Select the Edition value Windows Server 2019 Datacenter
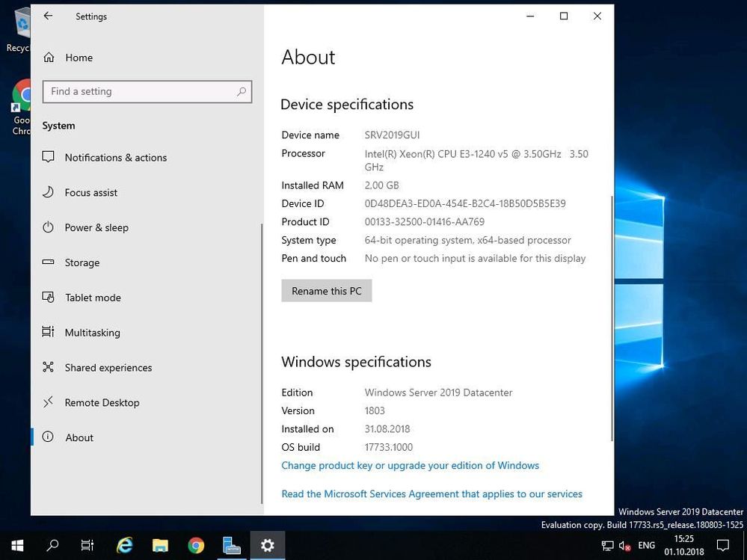747x560 pixels. (438, 393)
